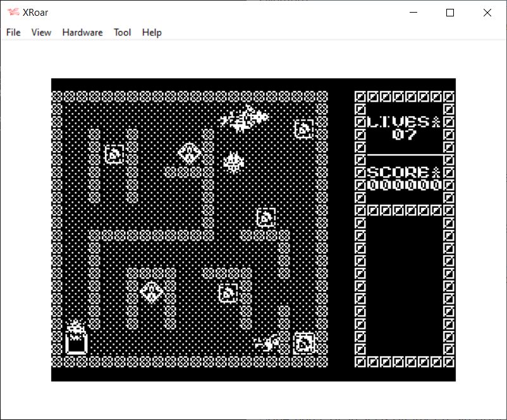The width and height of the screenshot is (507, 420).
Task: Open the View menu
Action: coord(41,32)
